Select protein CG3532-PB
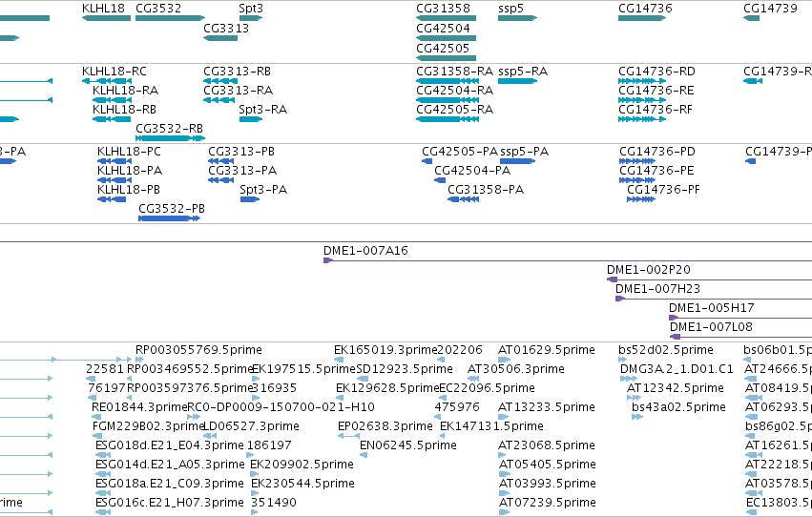Screen dimensions: 812x517 pos(169,218)
